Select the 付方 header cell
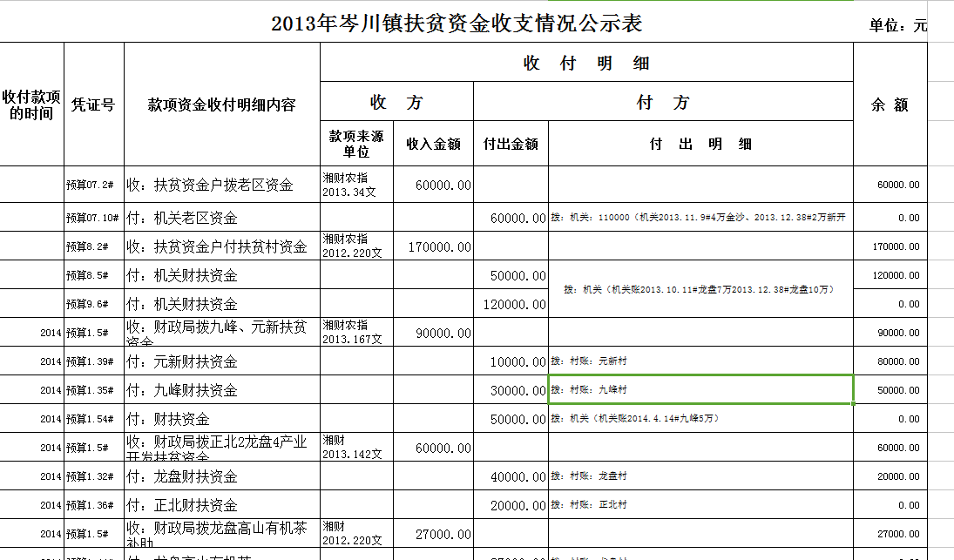Viewport: 954px width, 560px height. click(x=662, y=102)
